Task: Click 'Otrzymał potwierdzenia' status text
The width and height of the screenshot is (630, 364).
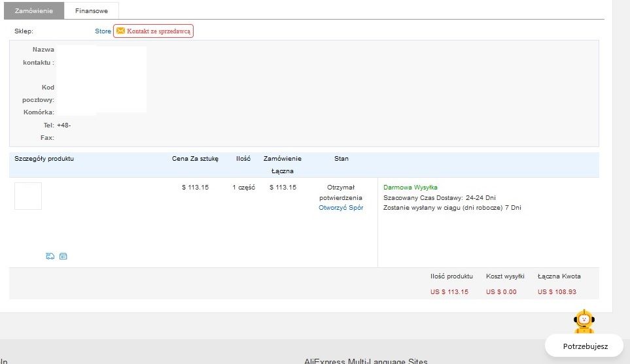Action: [x=341, y=192]
